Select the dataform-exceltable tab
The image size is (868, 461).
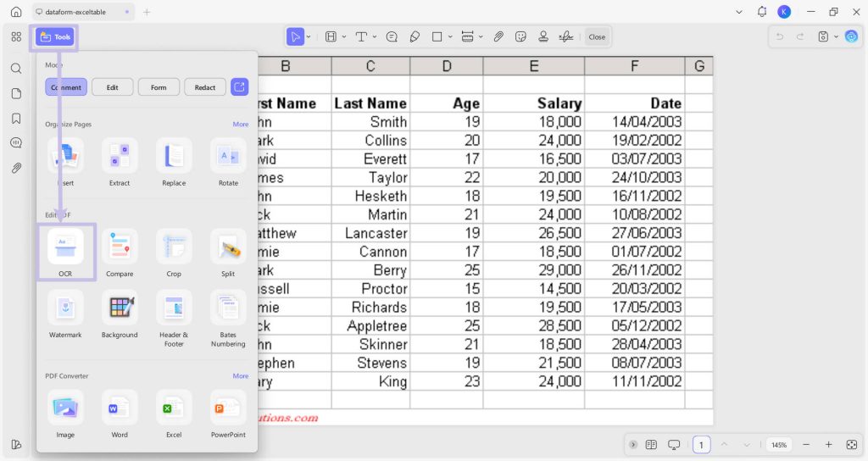point(83,12)
